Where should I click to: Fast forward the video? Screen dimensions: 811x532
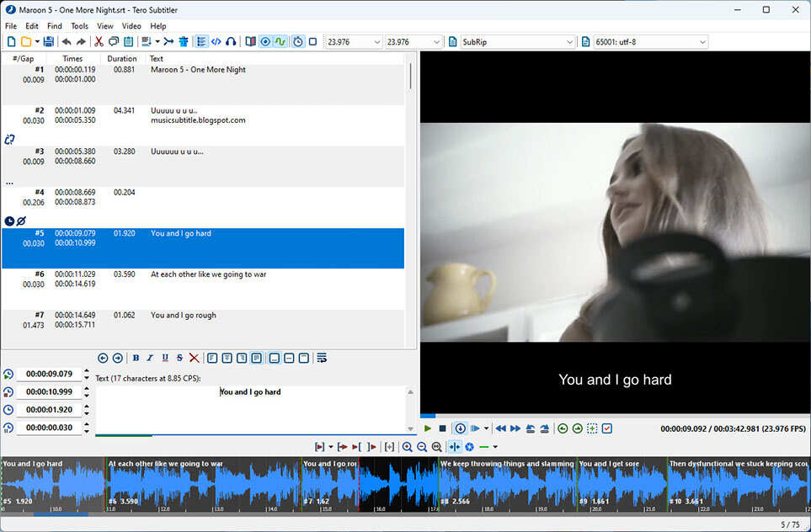[x=515, y=428]
